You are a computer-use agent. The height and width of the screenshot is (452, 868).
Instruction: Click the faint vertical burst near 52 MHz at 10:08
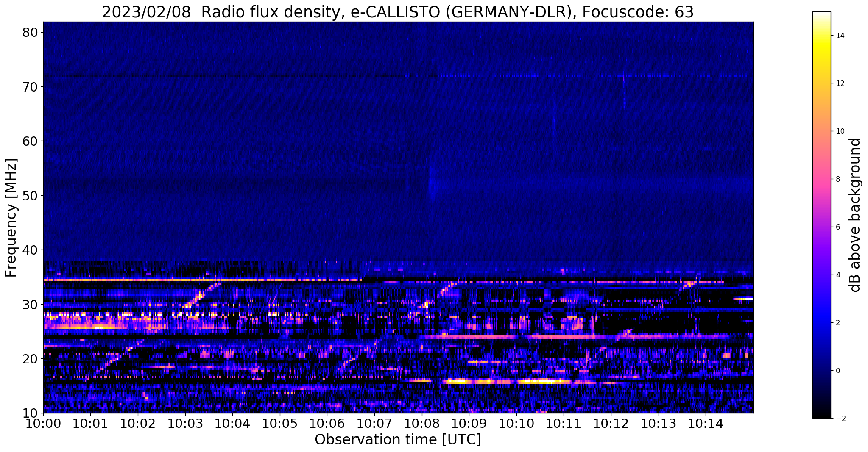pyautogui.click(x=432, y=183)
